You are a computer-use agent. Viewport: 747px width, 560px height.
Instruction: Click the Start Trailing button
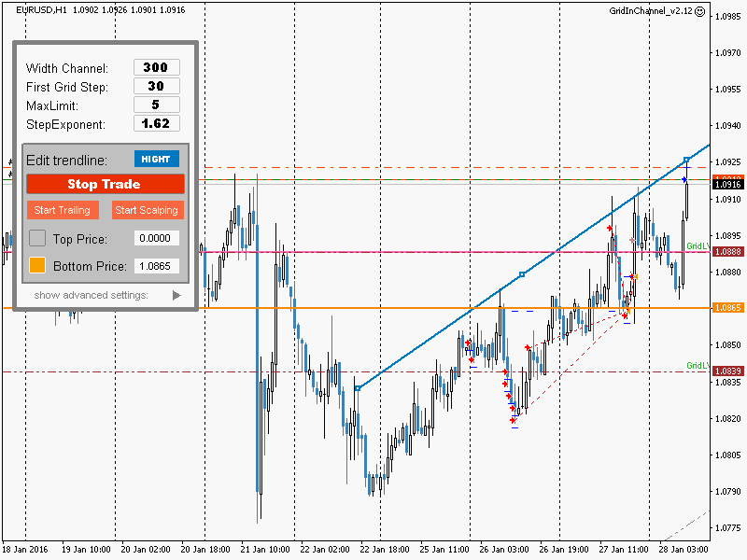(x=63, y=210)
